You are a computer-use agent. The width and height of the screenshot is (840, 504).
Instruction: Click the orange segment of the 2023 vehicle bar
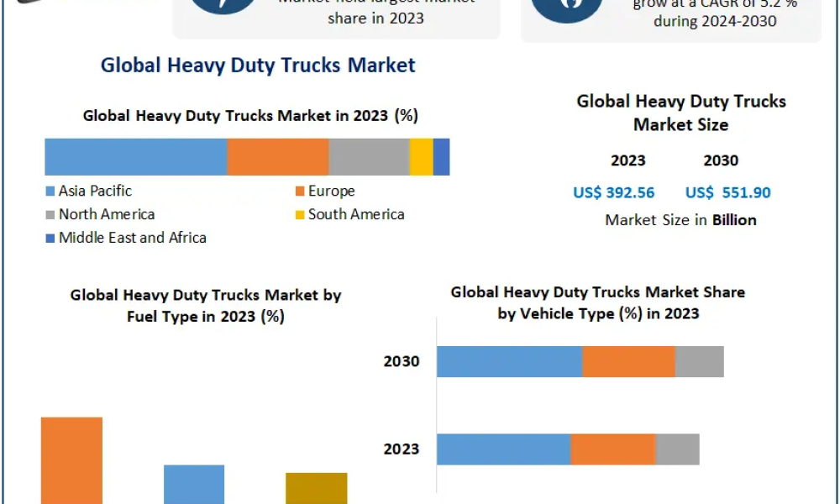pos(613,449)
